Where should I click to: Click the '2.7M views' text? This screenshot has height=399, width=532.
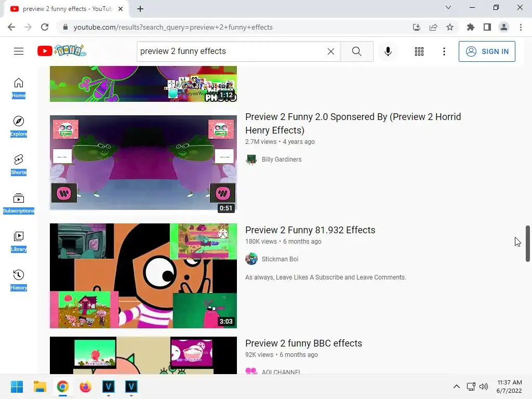pos(261,142)
